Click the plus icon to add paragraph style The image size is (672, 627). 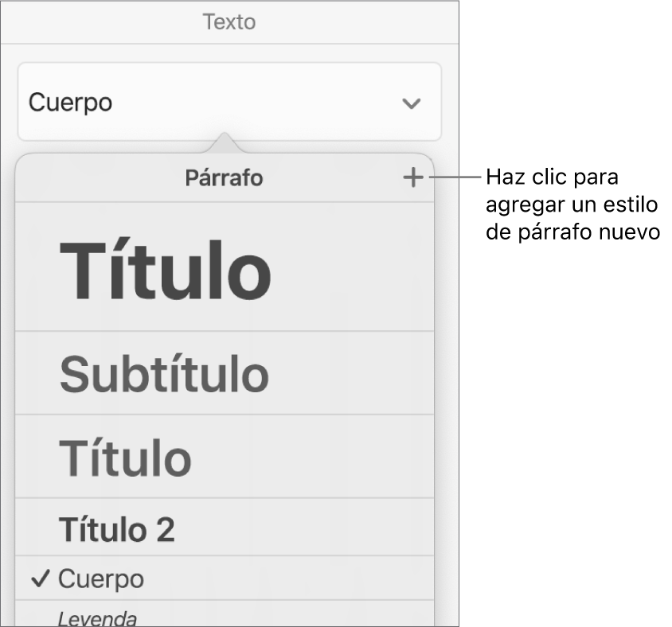pos(412,178)
